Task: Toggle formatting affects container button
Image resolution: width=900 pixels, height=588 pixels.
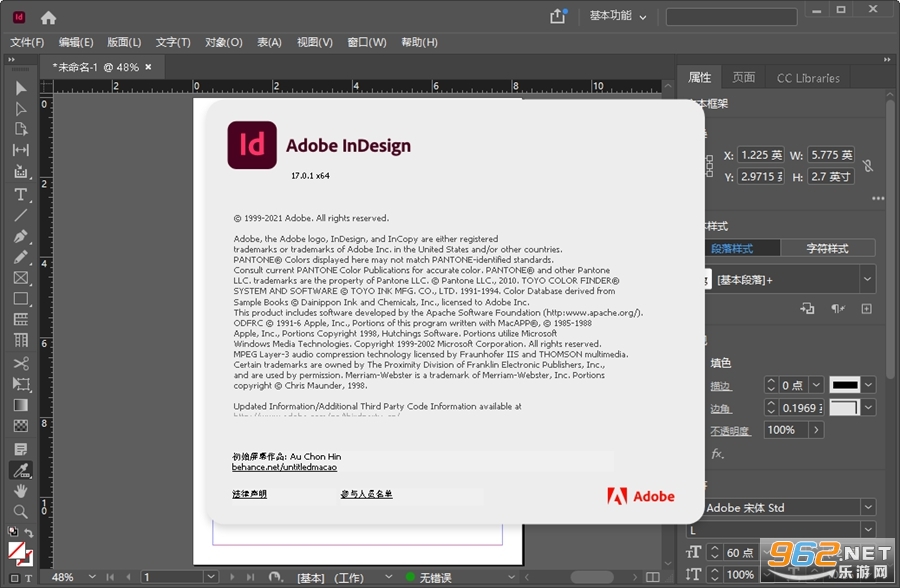Action: (14, 578)
